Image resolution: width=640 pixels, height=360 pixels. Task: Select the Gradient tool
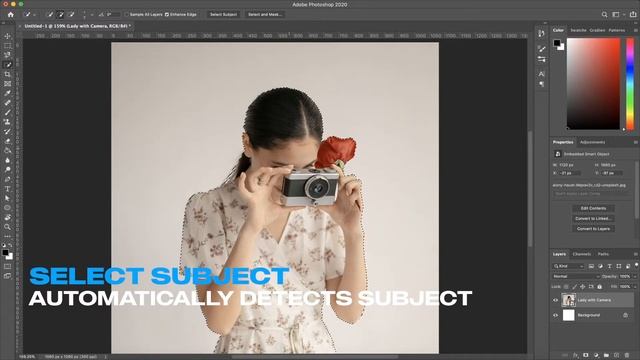click(x=7, y=151)
